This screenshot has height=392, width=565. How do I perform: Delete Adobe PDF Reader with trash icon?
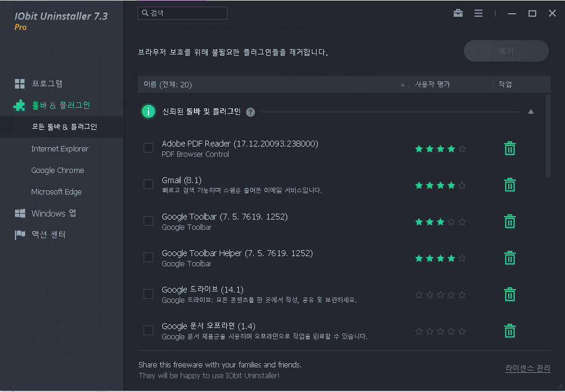pyautogui.click(x=509, y=148)
